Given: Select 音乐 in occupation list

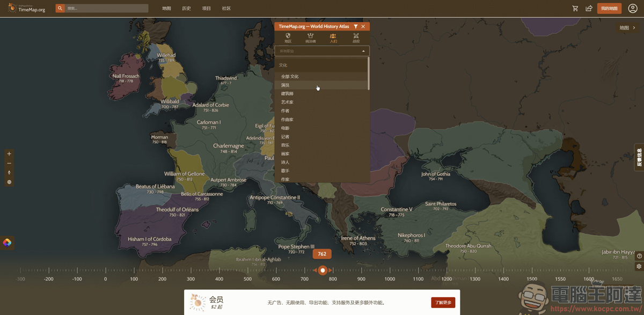Looking at the screenshot, I should pos(321,145).
